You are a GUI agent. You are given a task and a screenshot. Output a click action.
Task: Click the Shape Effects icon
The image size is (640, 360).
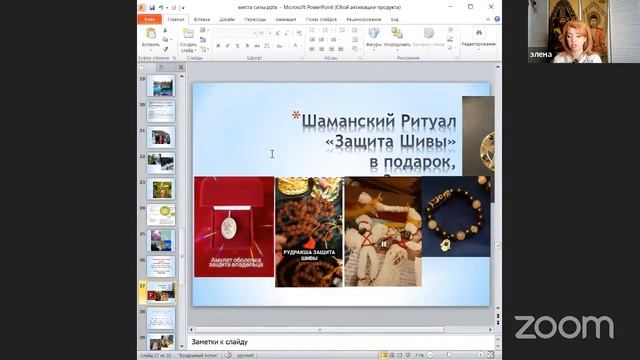coord(450,48)
